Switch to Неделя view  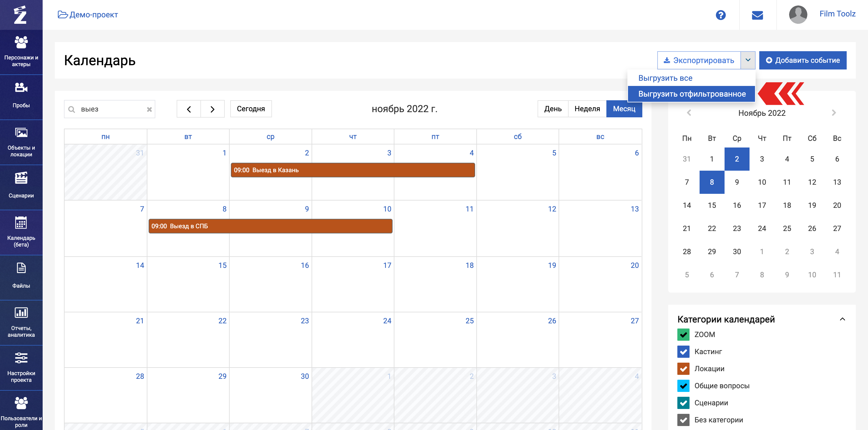(587, 108)
